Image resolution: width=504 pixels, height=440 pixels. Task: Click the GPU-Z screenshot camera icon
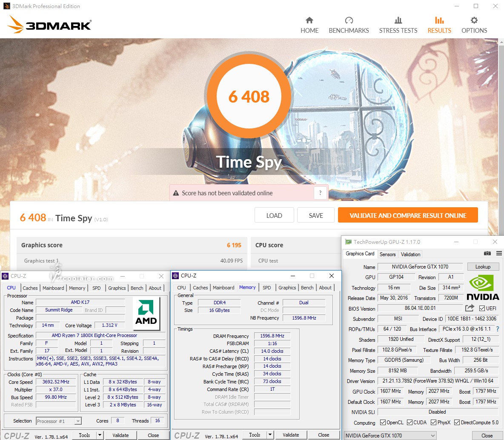(x=487, y=253)
